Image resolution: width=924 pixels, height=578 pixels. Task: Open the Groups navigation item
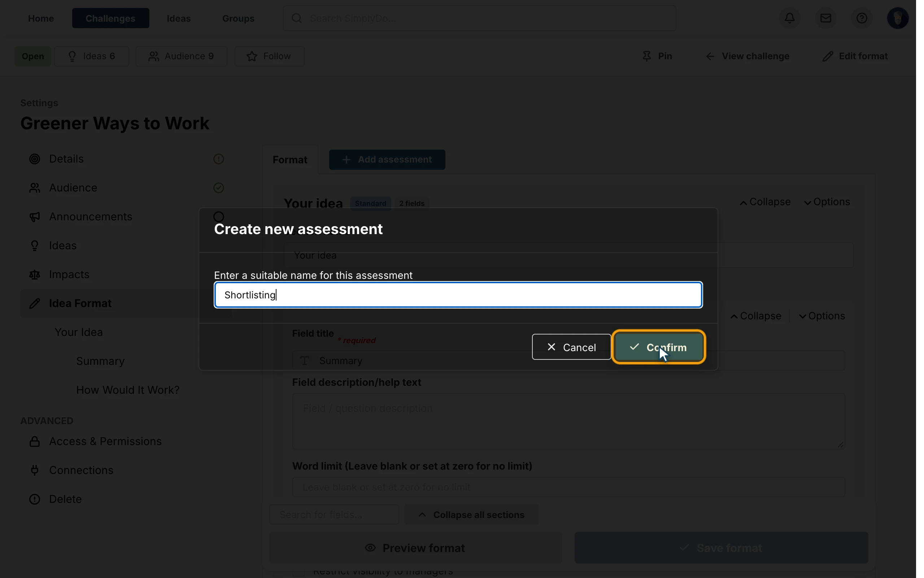coord(238,18)
